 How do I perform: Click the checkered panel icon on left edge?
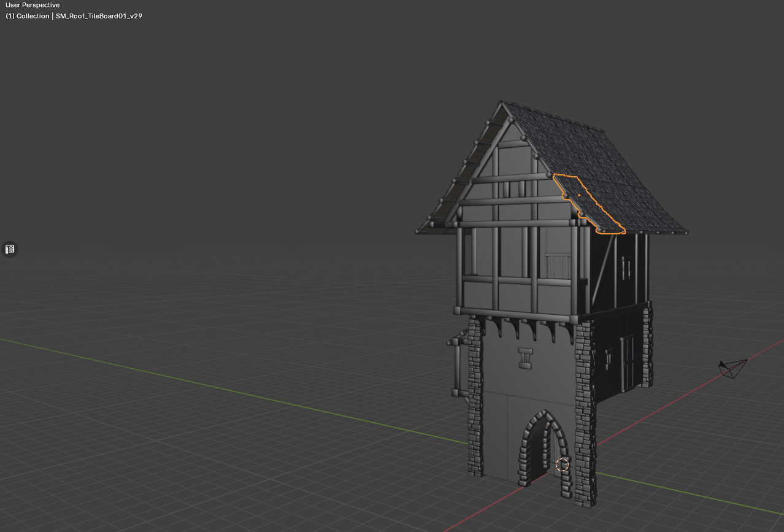[10, 249]
